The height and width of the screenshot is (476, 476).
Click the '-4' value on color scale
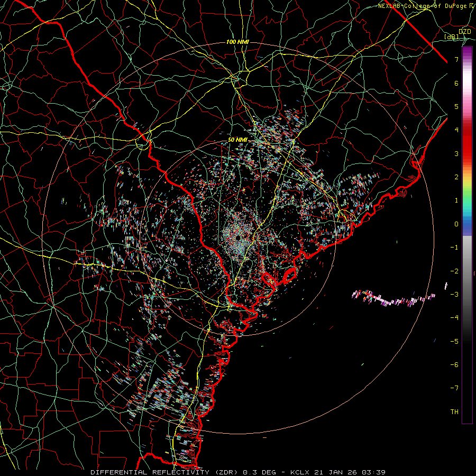[x=454, y=317]
